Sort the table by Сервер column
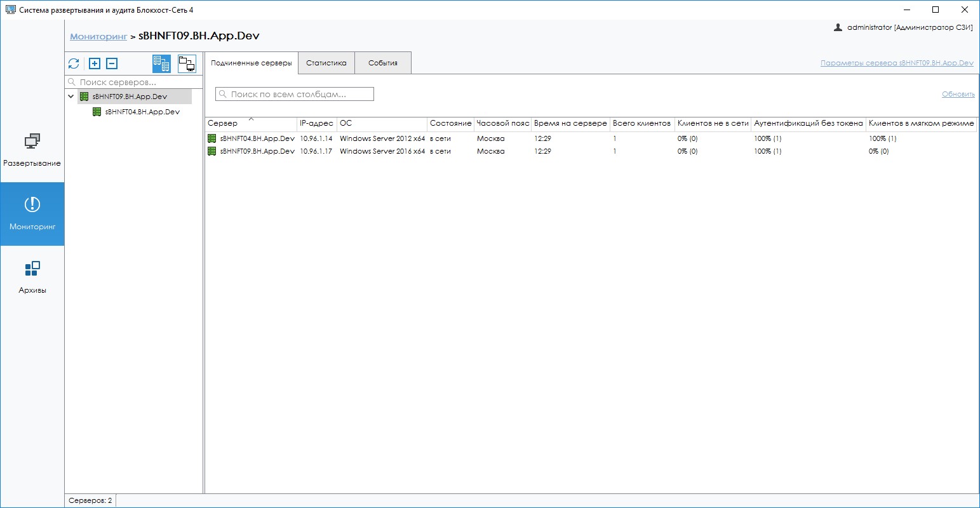 [223, 123]
